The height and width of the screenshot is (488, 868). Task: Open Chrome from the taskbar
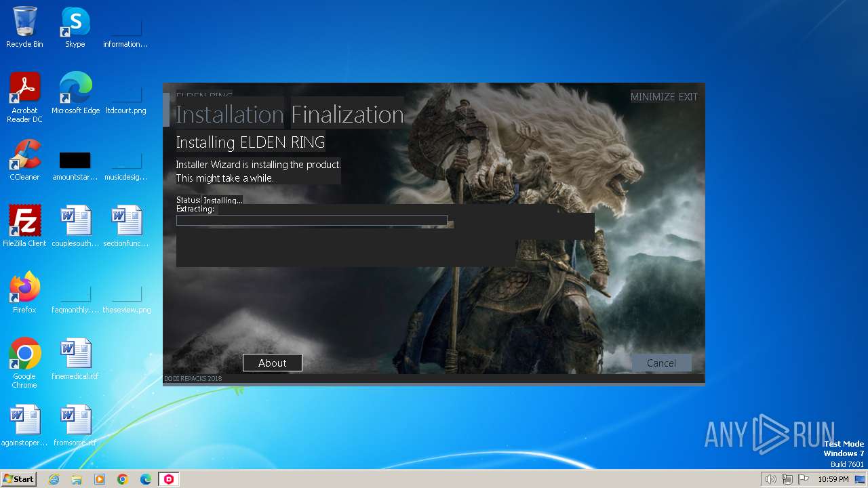tap(123, 479)
